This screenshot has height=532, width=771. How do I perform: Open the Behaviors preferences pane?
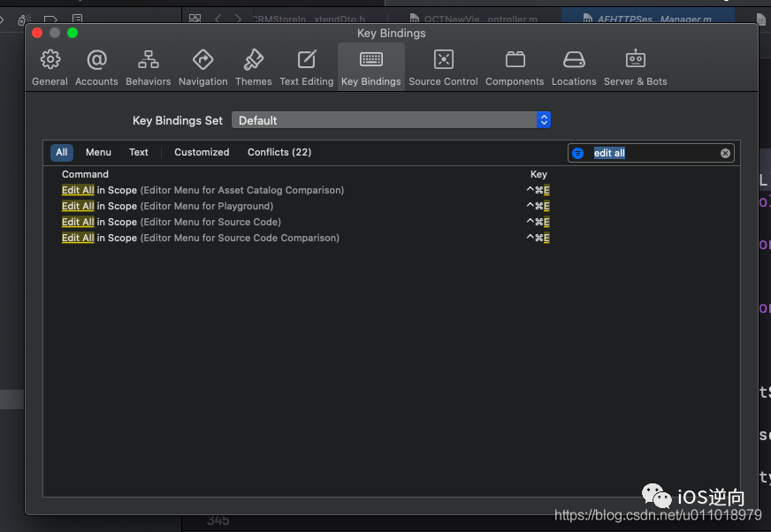148,68
